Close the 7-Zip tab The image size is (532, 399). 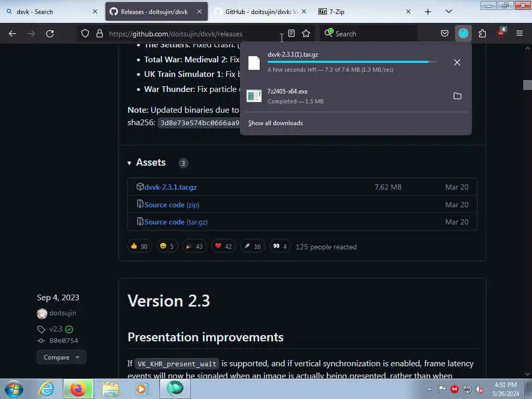pos(408,11)
